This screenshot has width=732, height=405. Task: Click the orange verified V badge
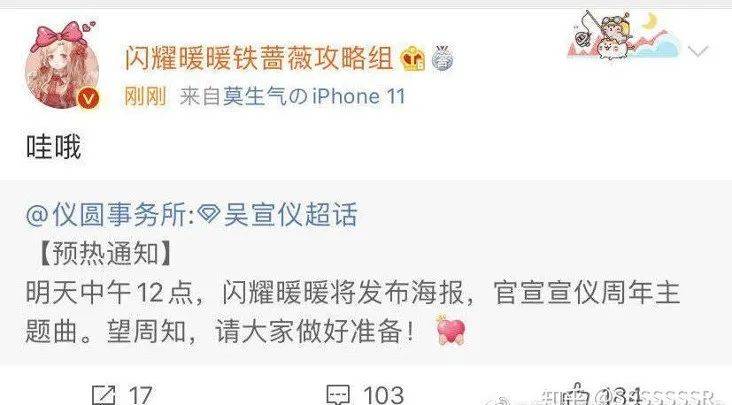pos(89,98)
